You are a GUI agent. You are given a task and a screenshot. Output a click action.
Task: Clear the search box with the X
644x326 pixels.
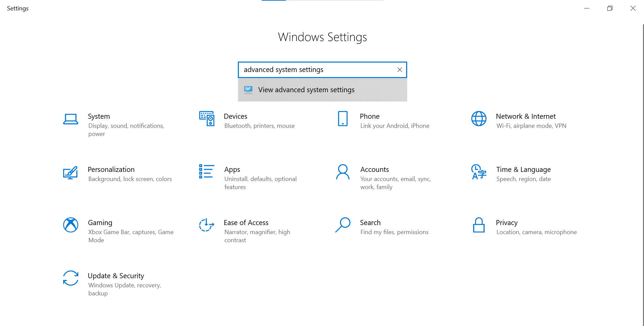point(400,70)
